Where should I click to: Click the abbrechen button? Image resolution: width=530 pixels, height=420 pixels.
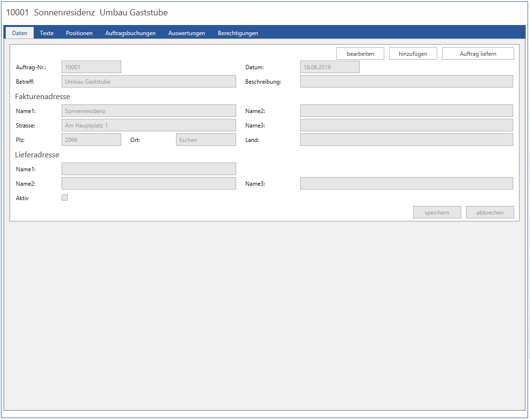490,212
